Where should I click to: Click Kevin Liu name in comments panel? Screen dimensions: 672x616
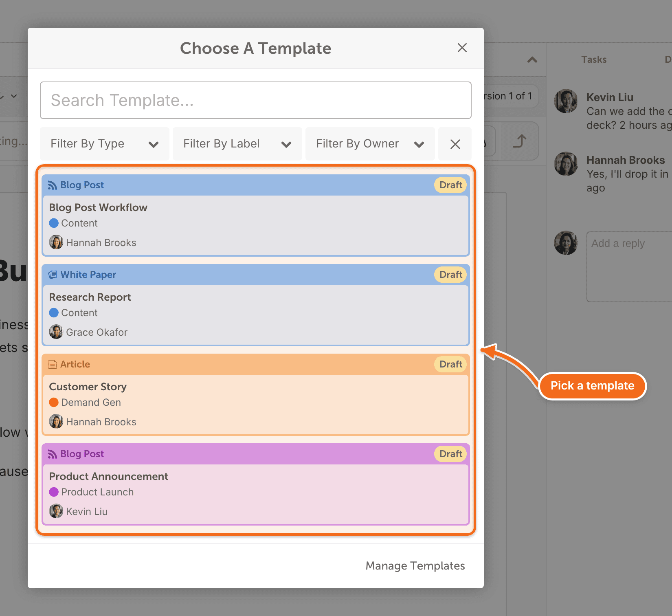610,97
